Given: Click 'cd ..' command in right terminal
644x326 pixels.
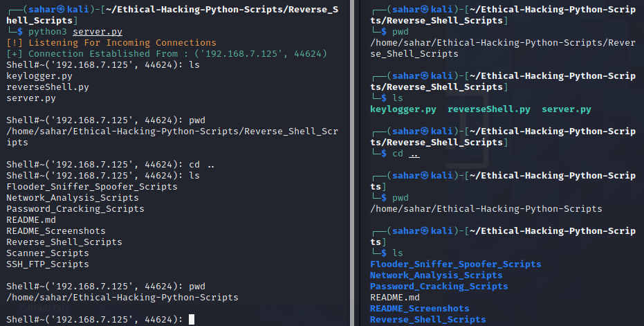Looking at the screenshot, I should point(406,154).
